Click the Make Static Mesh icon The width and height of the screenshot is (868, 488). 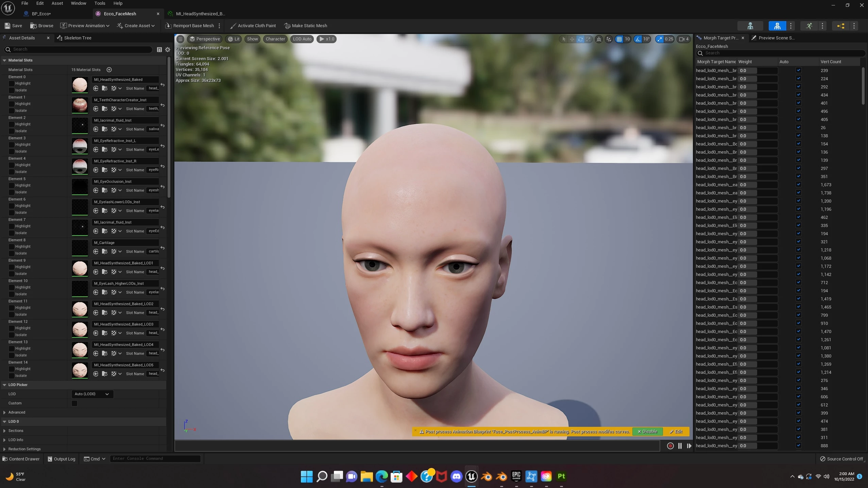287,26
